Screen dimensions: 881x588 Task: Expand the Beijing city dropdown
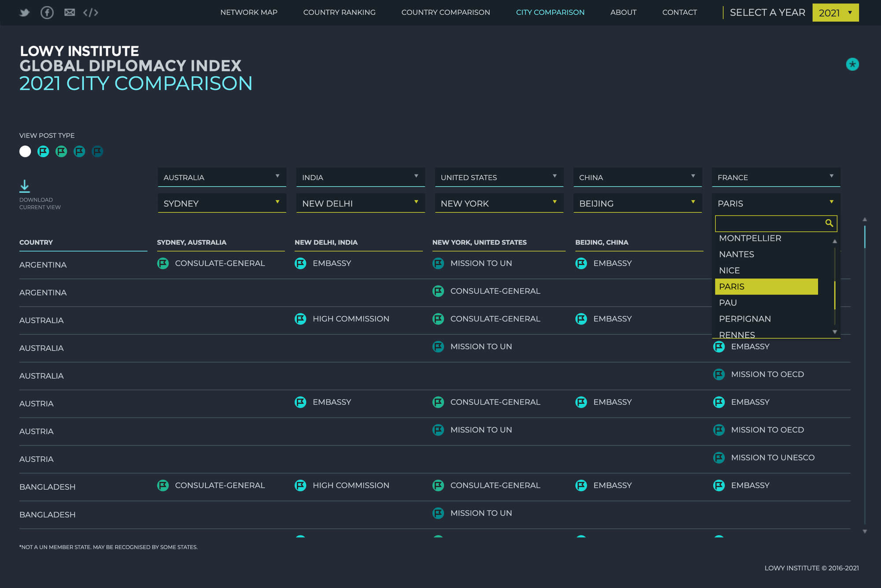(x=637, y=203)
